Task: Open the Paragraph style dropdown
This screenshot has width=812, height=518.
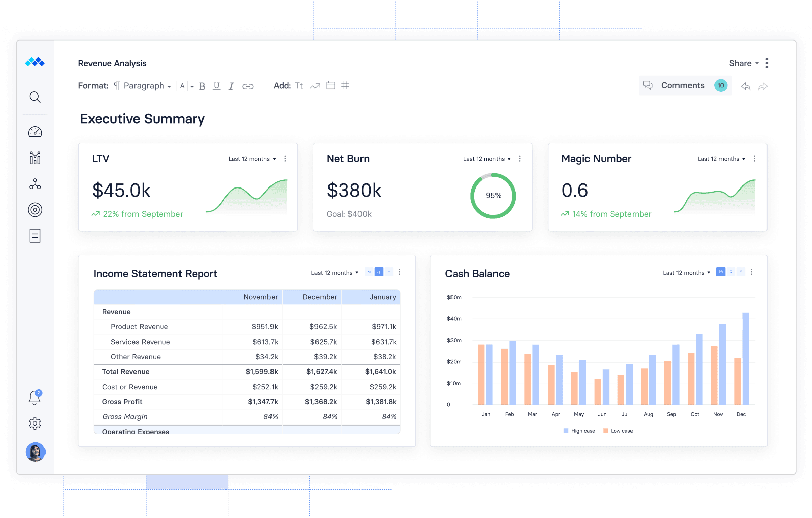Action: tap(143, 86)
